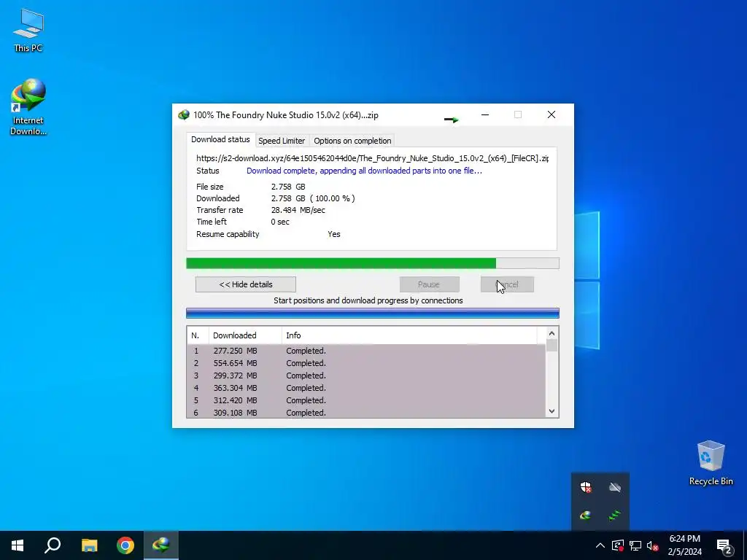747x560 pixels.
Task: Switch to Speed Limiter tab
Action: (x=282, y=141)
